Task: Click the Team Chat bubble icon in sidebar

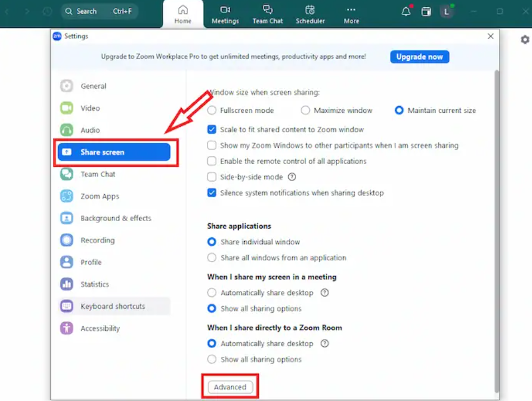Action: tap(66, 174)
